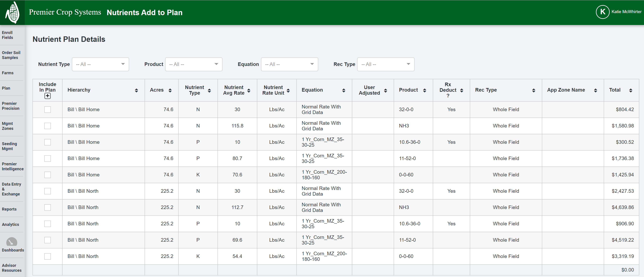Sort the table by Total column
Image resolution: width=644 pixels, height=277 pixels.
(x=631, y=90)
